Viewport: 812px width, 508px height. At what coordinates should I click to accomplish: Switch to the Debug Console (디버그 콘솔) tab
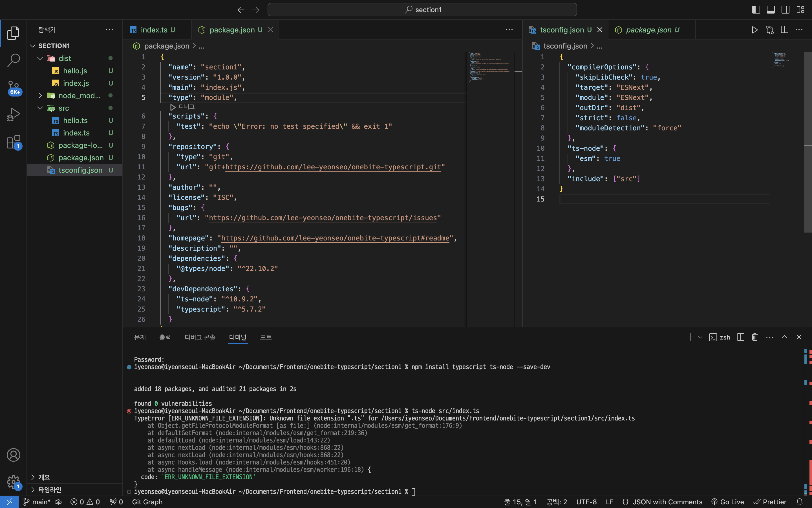click(200, 337)
